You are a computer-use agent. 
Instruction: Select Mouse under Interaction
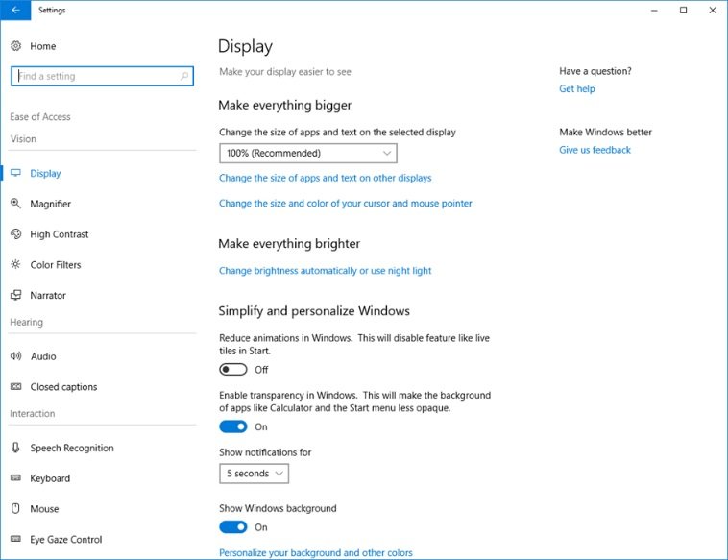pyautogui.click(x=44, y=509)
